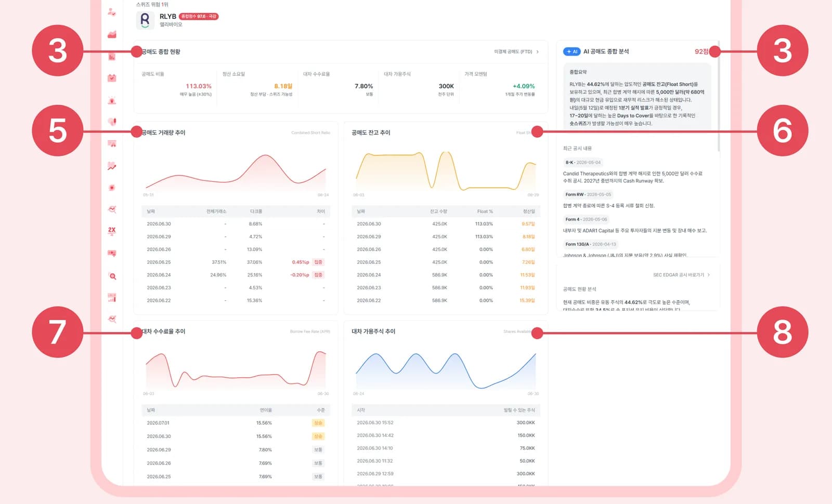Click the RLYB company logo

tap(145, 20)
